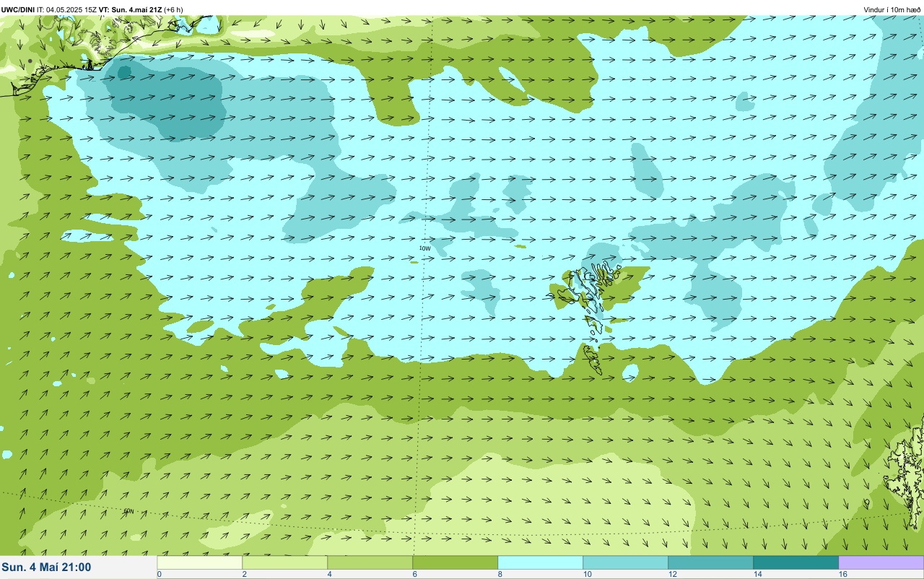Click the darkest teal wind maximum near Iceland
Screen dimensions: 924x579
(x=124, y=71)
